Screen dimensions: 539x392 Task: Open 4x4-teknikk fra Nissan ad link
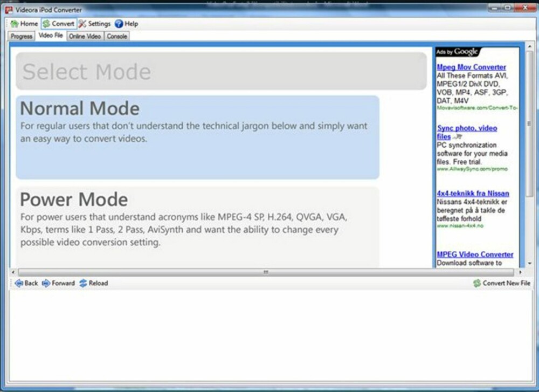pyautogui.click(x=473, y=193)
